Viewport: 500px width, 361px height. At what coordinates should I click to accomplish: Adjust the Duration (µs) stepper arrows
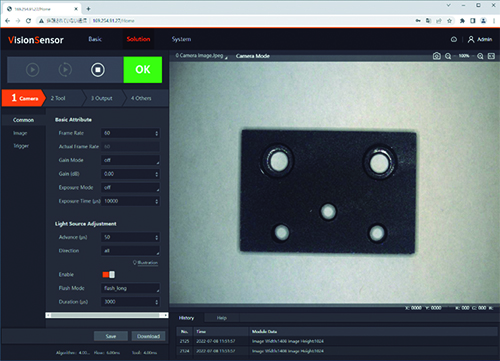click(x=157, y=302)
